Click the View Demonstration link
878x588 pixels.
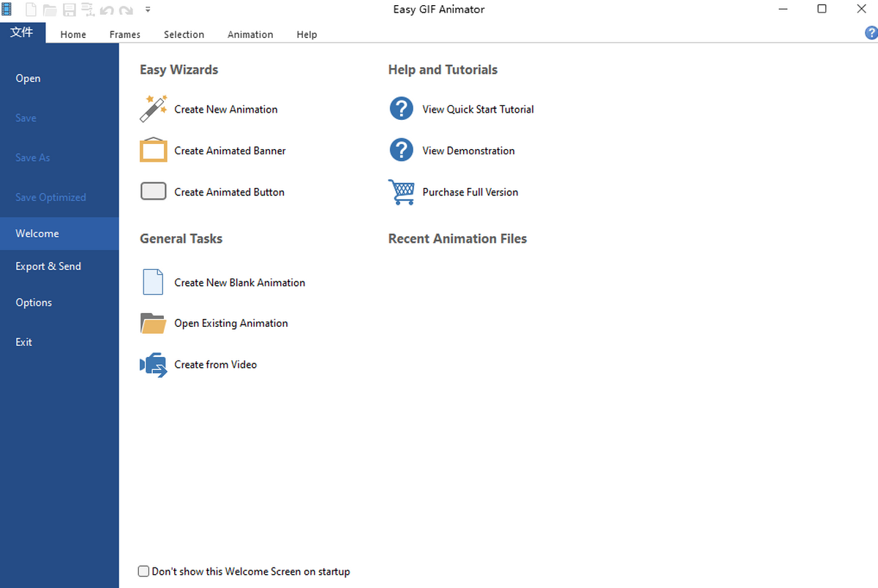468,151
